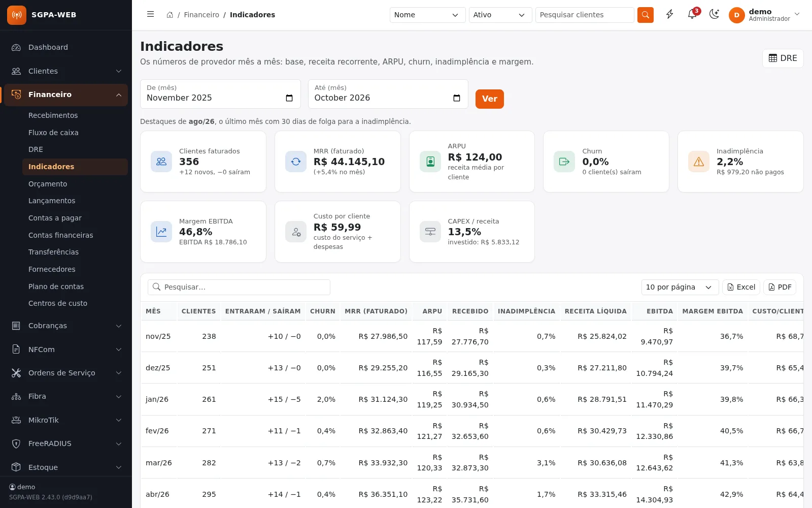Open the lightning quick actions icon
Viewport: 812px width, 508px height.
(x=670, y=14)
